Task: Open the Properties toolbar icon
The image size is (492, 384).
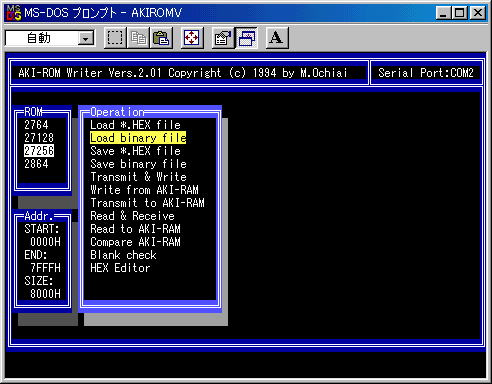Action: point(223,38)
